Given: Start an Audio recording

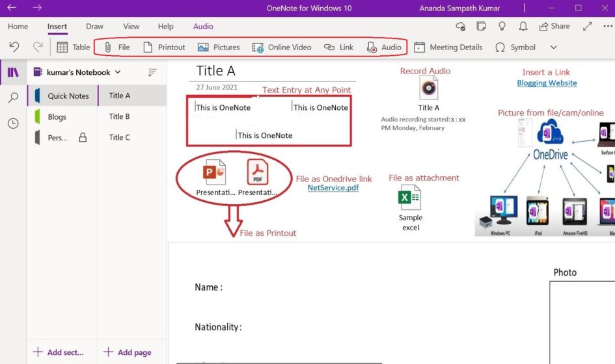Looking at the screenshot, I should [x=384, y=47].
